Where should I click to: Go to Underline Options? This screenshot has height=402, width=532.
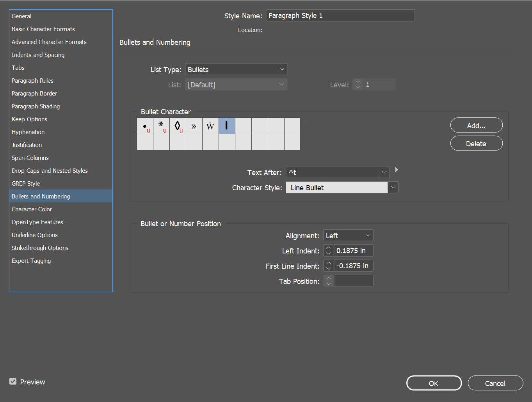point(61,235)
